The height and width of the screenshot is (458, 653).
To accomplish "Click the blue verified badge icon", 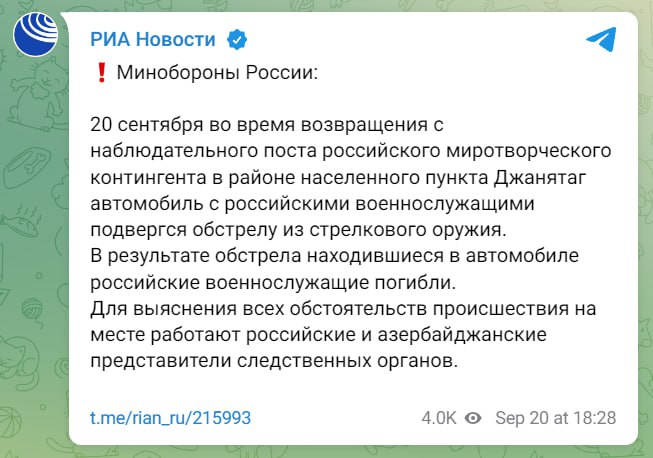I will pyautogui.click(x=237, y=40).
